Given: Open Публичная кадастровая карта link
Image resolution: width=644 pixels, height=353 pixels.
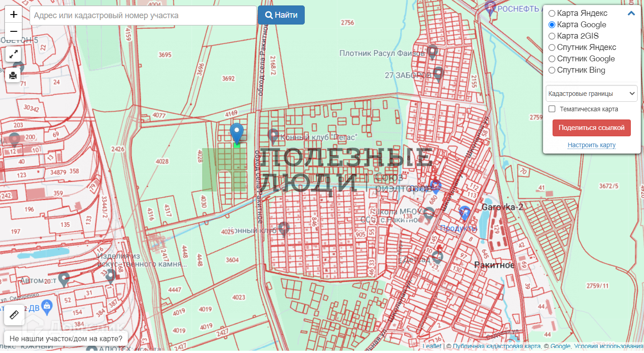Looking at the screenshot, I should tap(497, 346).
